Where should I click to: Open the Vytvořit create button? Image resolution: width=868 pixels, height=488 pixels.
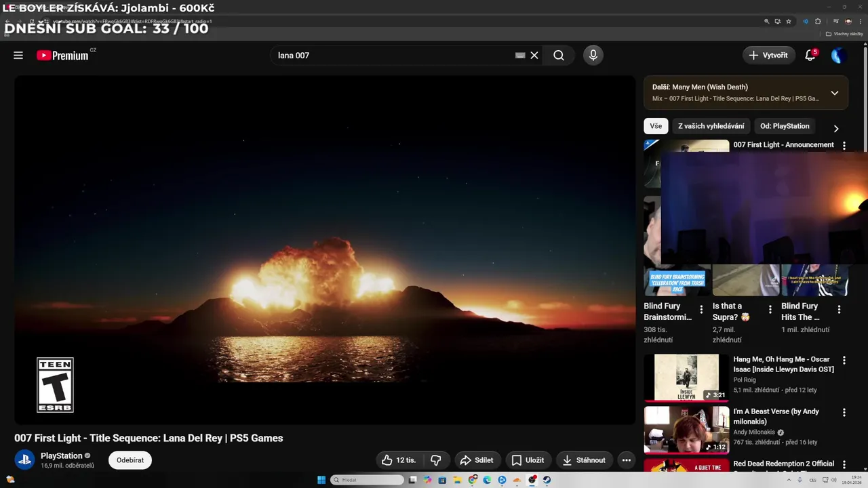[769, 56]
